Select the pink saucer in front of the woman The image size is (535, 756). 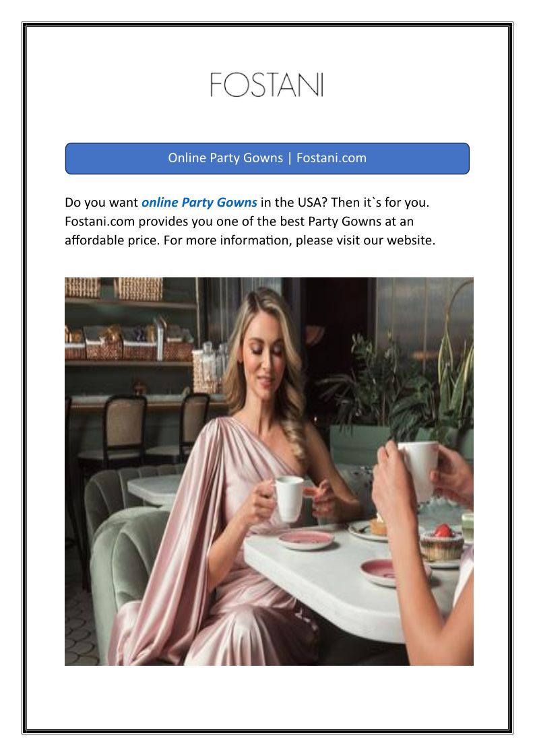(306, 539)
